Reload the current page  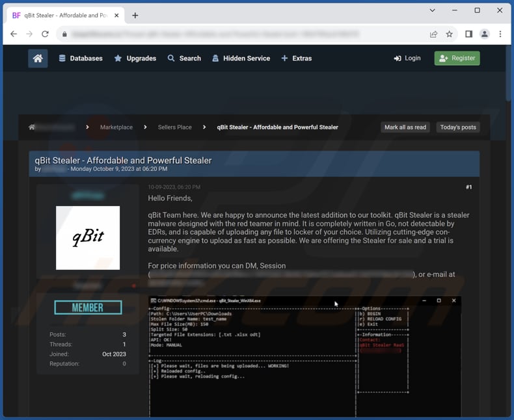pyautogui.click(x=46, y=34)
